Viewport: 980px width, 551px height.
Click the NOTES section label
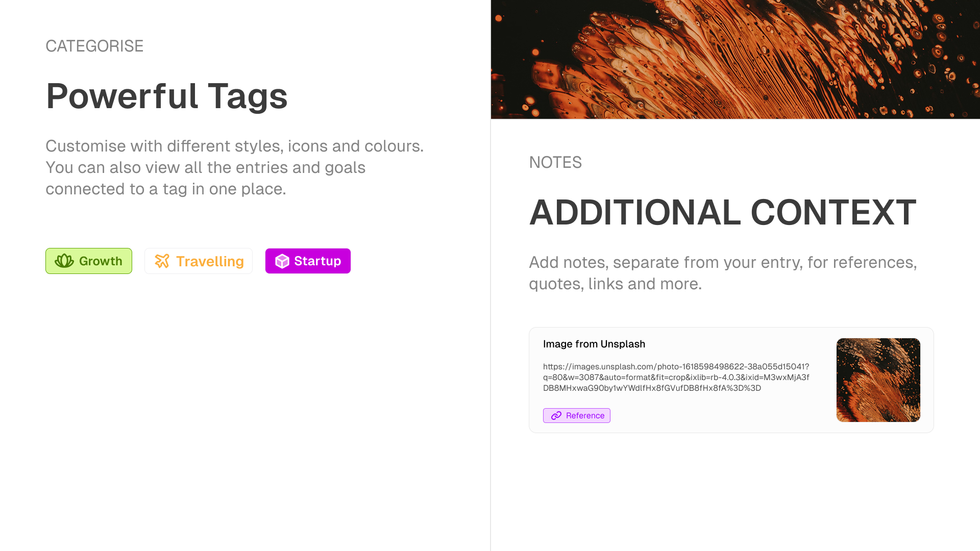pos(555,163)
